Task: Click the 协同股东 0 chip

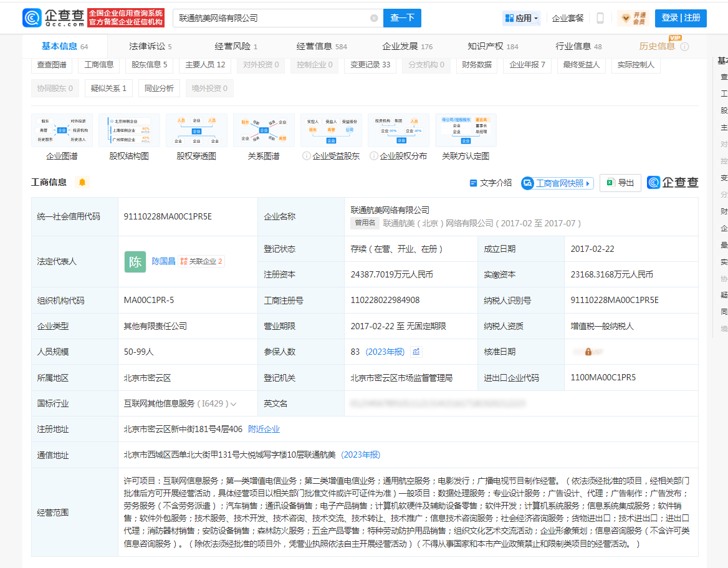Action: tap(55, 89)
